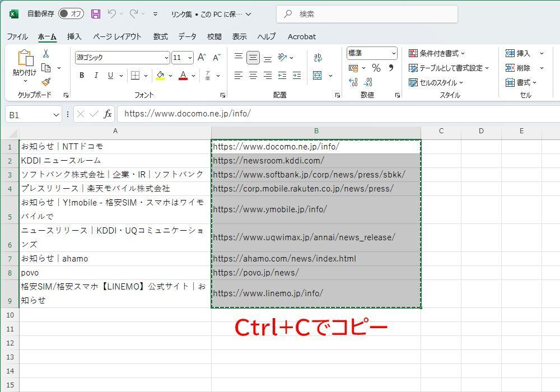This screenshot has height=392, width=560.
Task: Open the Font settings dialog launcher
Action: tap(223, 95)
